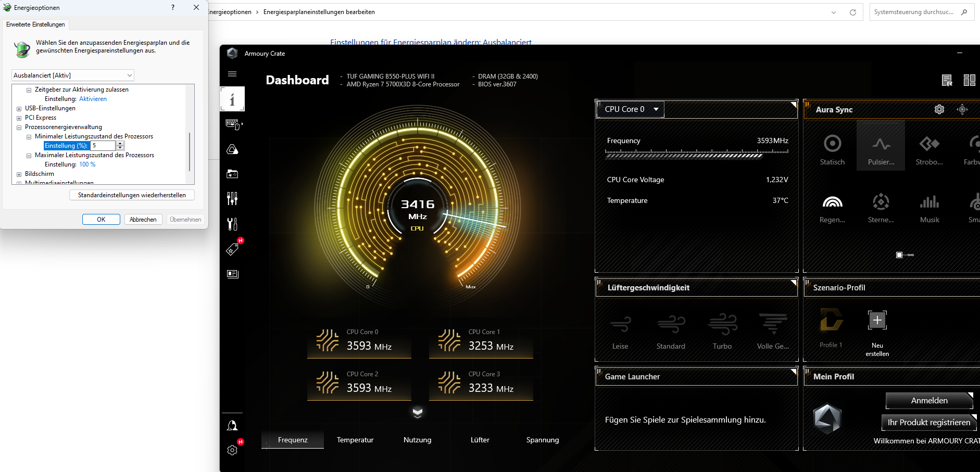Screen dimensions: 980x472
Task: Click the 100 % maximum setting link
Action: [x=87, y=164]
